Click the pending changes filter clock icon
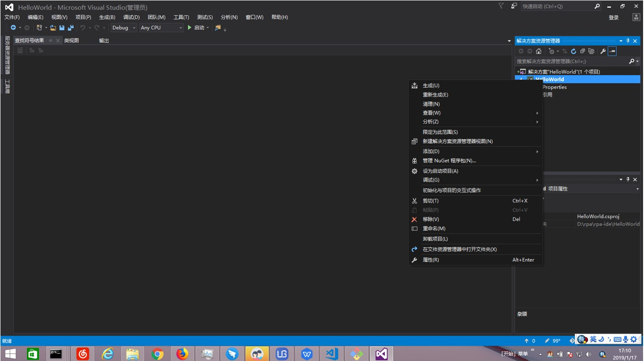The height and width of the screenshot is (361, 644). [x=552, y=52]
